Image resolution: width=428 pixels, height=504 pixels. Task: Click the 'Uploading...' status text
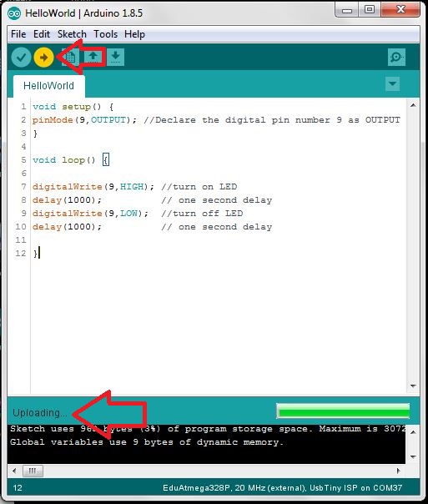coord(40,413)
